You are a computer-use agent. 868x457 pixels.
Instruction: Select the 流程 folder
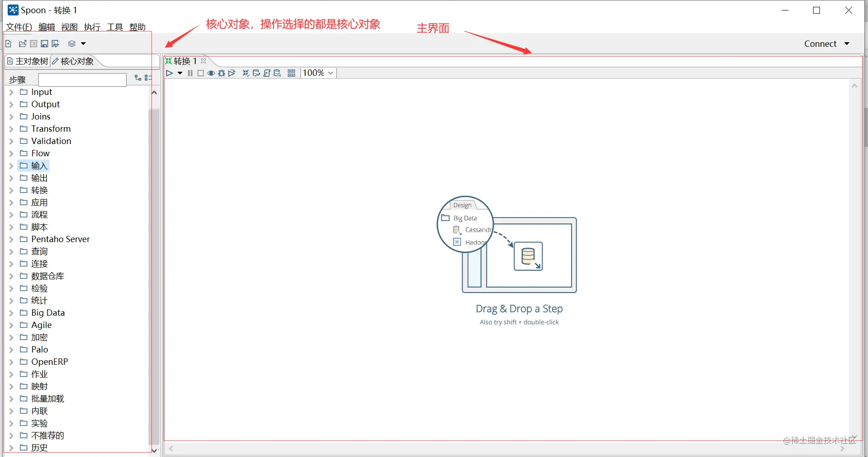tap(39, 215)
